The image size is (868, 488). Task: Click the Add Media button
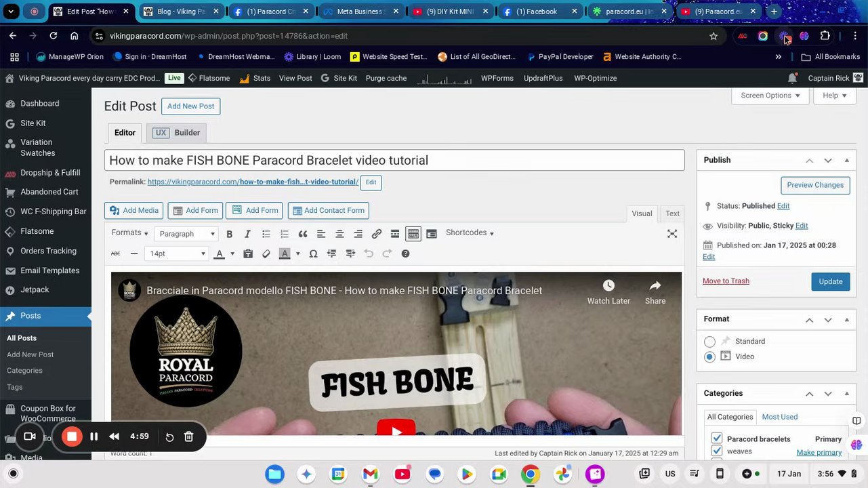tap(134, 211)
